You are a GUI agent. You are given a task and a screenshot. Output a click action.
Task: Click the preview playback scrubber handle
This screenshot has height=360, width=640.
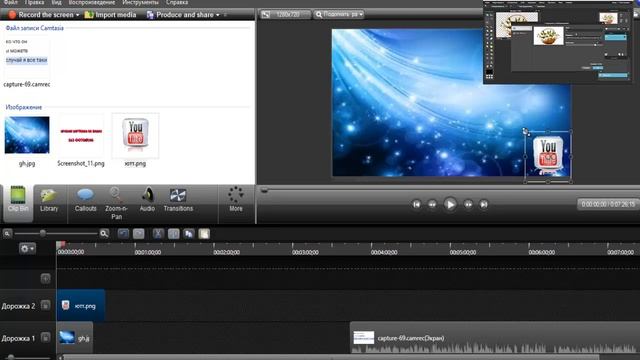point(264,190)
